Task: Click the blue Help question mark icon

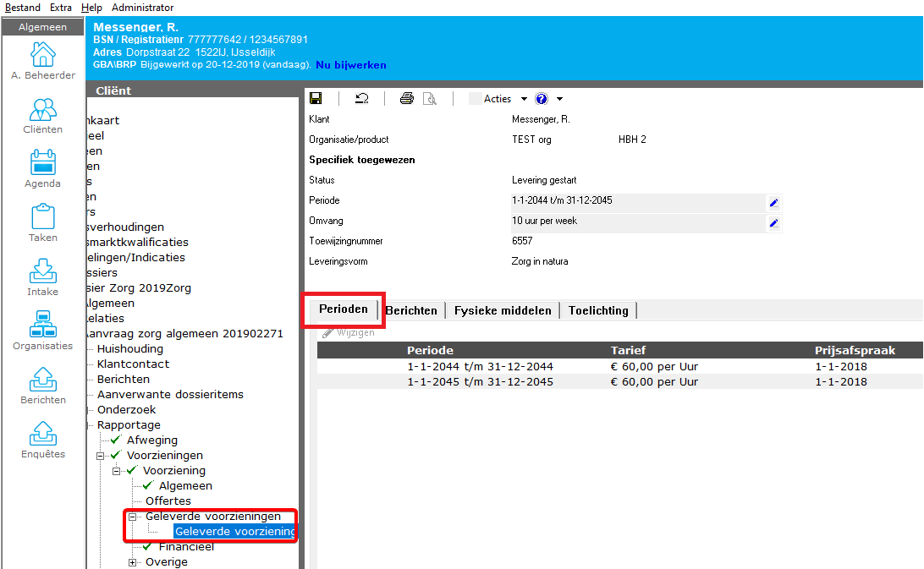Action: [x=542, y=99]
